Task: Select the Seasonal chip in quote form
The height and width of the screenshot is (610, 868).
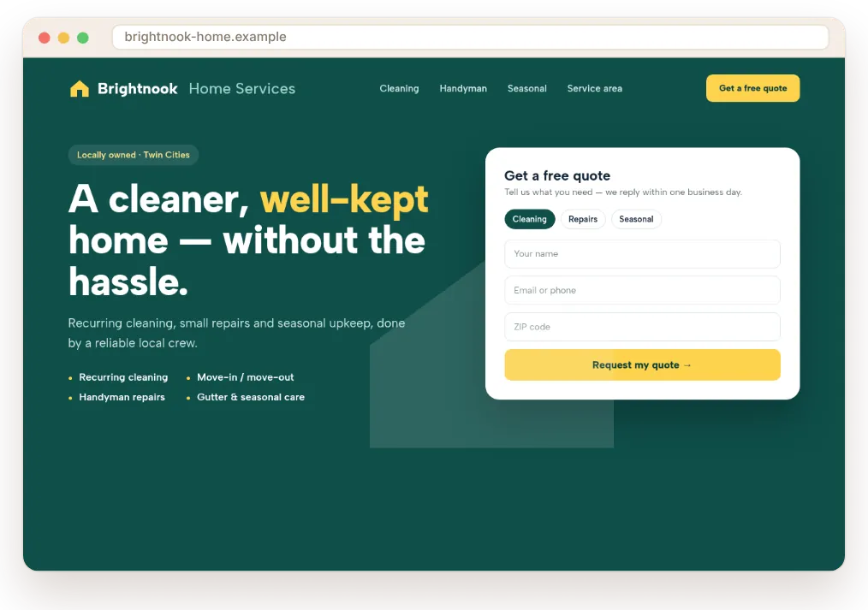Action: 636,219
